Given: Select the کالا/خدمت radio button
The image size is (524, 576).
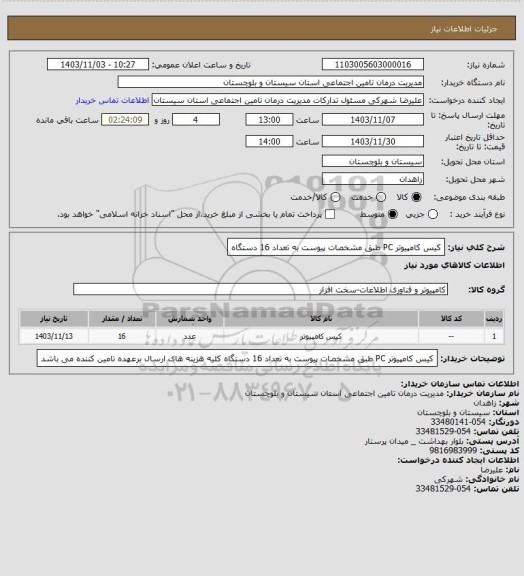Looking at the screenshot, I should point(335,197).
